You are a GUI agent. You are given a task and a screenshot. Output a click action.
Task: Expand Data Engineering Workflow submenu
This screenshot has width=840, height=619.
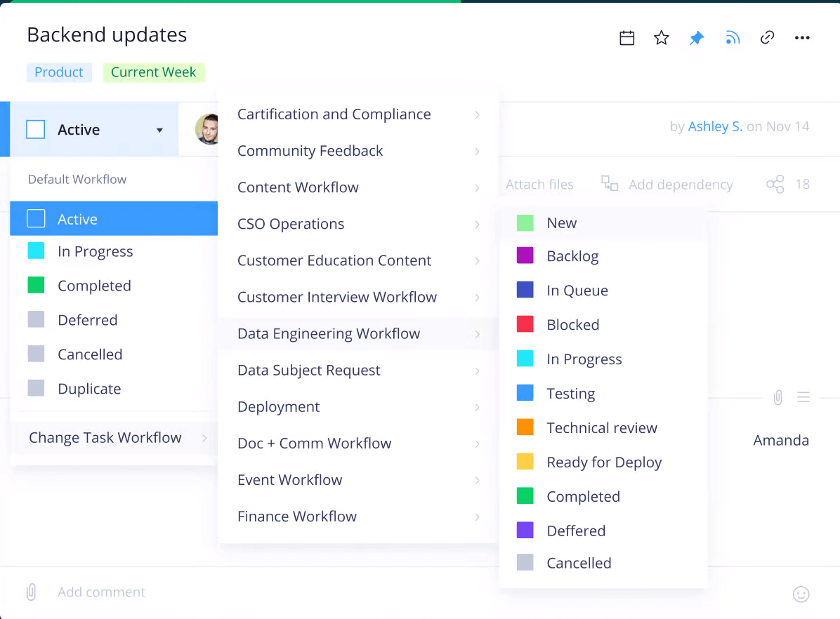pyautogui.click(x=358, y=333)
